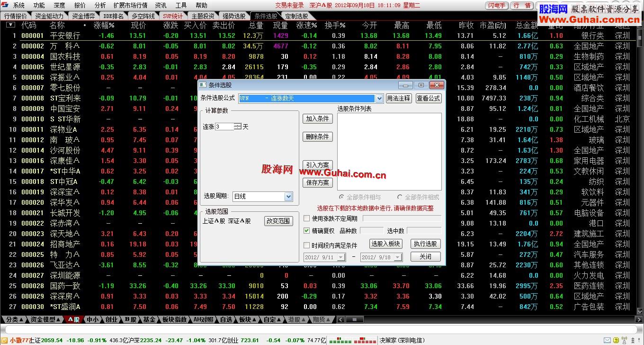
Task: Open the 报价 menu
Action: coord(80,5)
